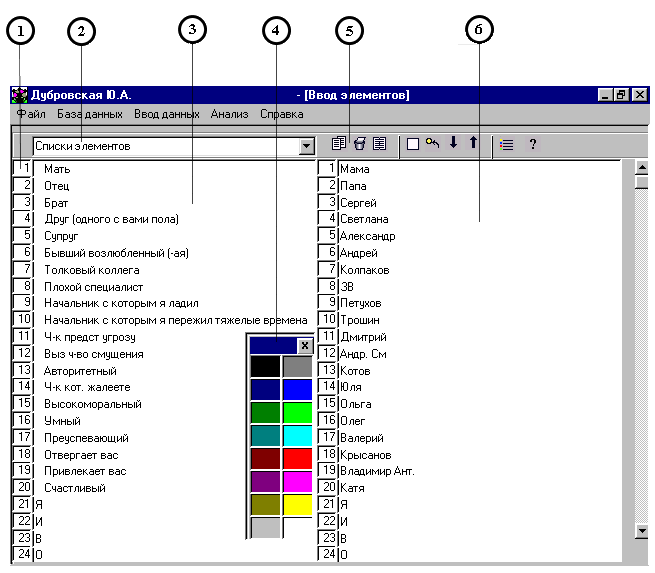This screenshot has height=573, width=655.
Task: Pick the maroon color swatch
Action: pos(265,459)
